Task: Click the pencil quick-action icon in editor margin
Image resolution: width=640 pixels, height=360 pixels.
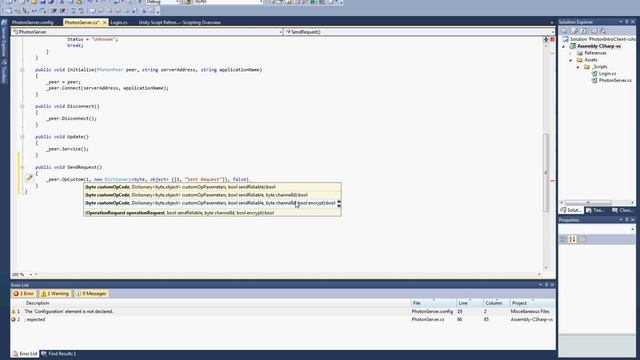Action: (x=29, y=178)
